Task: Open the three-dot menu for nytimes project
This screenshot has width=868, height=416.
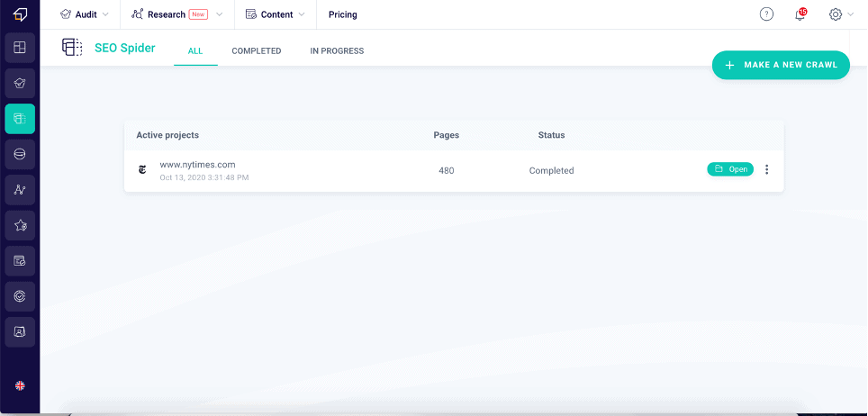Action: [766, 169]
